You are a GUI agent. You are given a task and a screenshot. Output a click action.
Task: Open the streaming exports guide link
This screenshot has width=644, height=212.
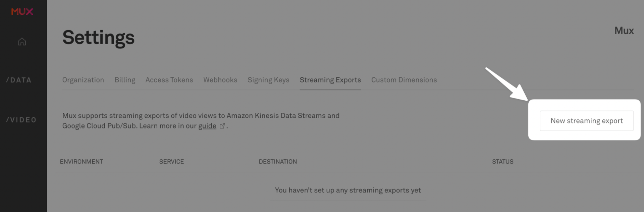click(208, 126)
